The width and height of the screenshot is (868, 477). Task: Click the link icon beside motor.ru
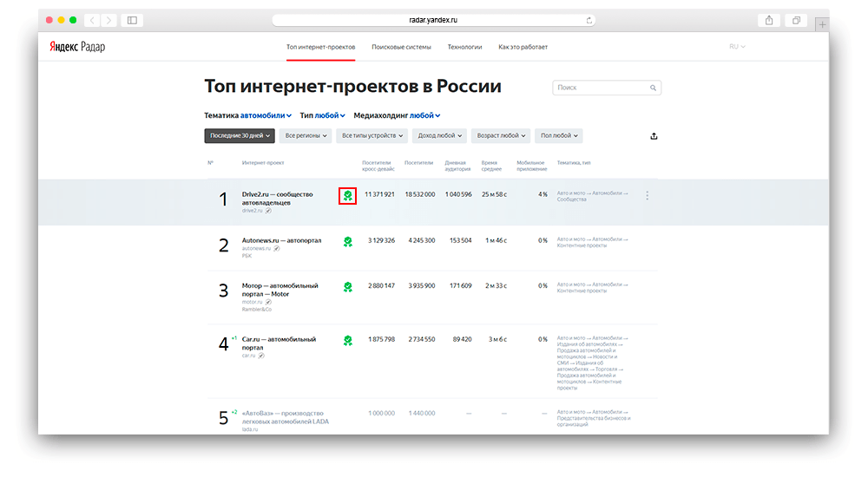[x=268, y=302]
